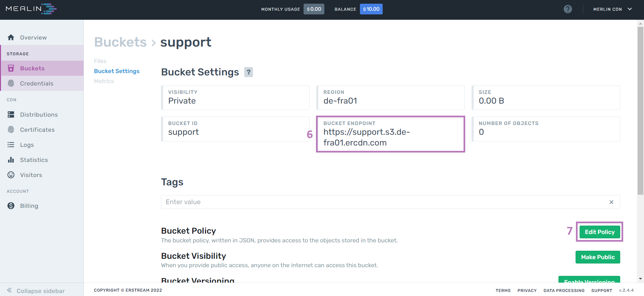Click the scrollbar down arrow
This screenshot has width=644, height=296.
pyautogui.click(x=640, y=279)
